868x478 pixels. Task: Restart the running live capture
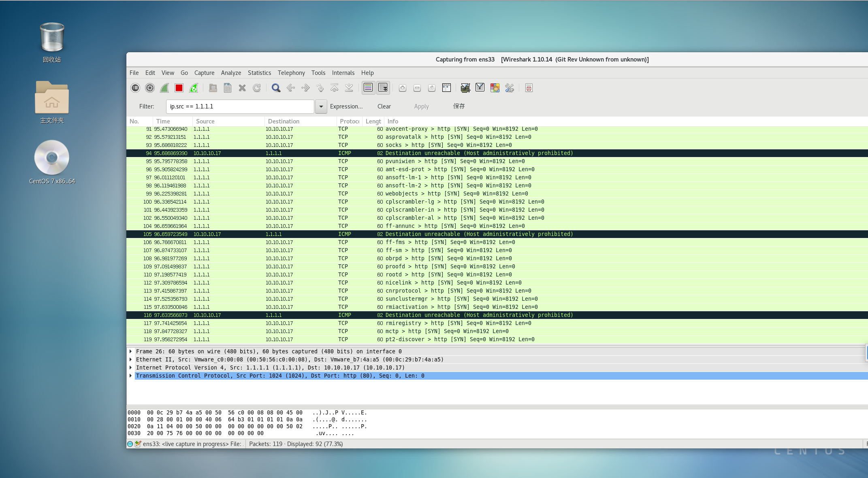(x=194, y=88)
